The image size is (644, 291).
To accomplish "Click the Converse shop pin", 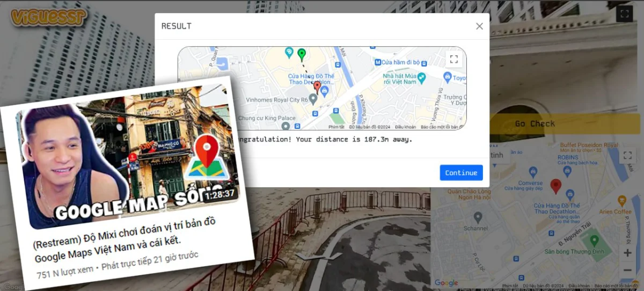I will coord(533,172).
